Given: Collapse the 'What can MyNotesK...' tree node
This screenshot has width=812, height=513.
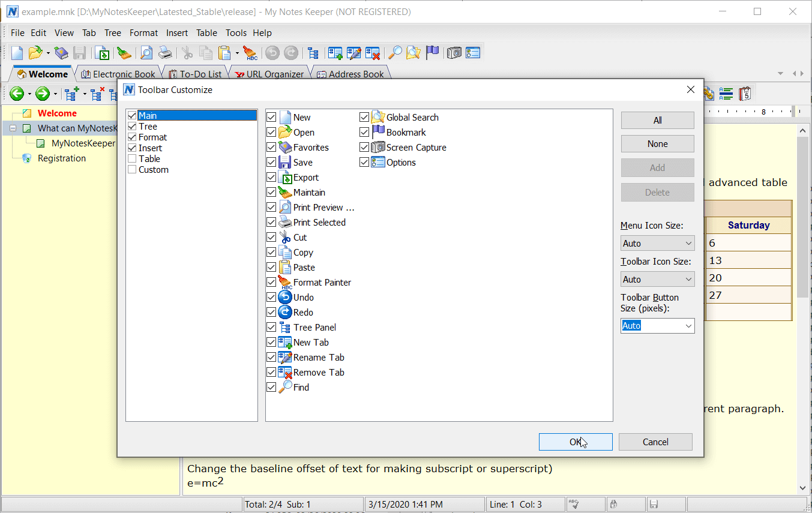Looking at the screenshot, I should point(13,128).
